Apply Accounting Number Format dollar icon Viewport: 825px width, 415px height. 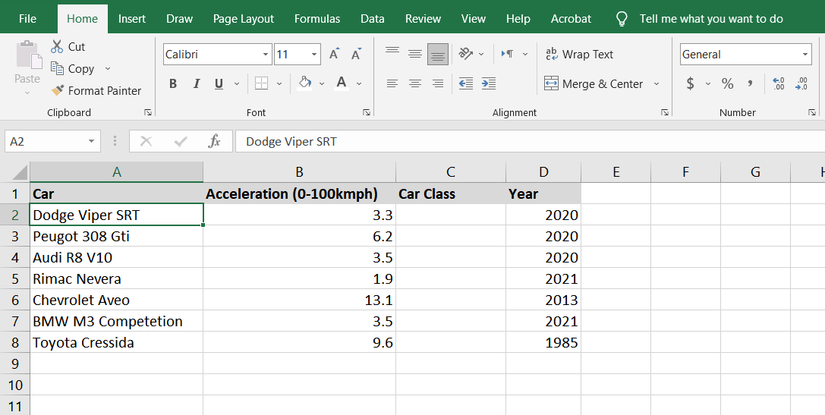coord(690,84)
